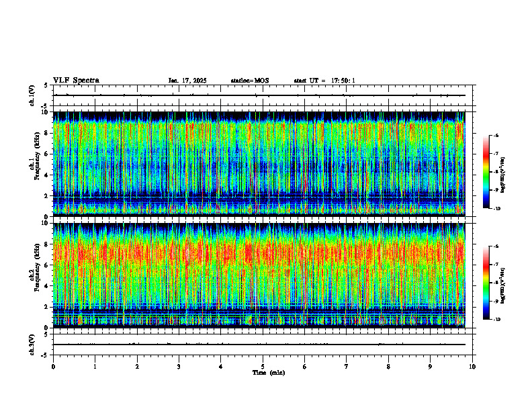Click the "ch.1(V)" waveform axis label
This screenshot has height=411, width=532.
tap(32, 95)
